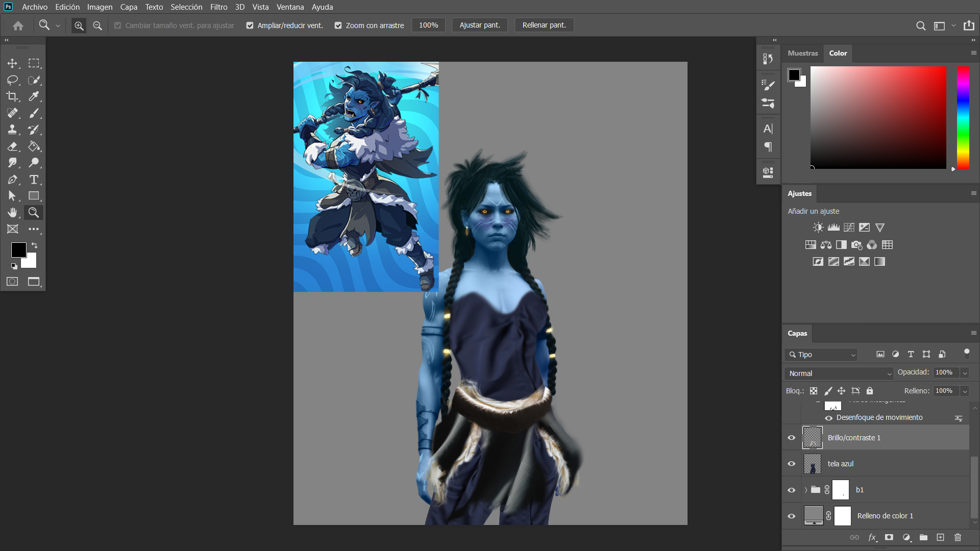
Task: Select the Move tool
Action: click(x=12, y=63)
